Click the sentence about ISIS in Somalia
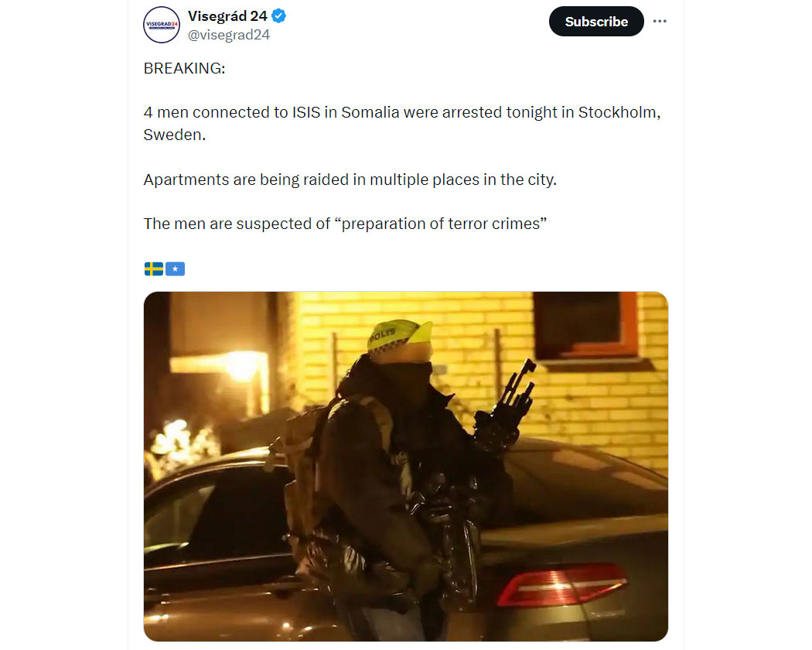This screenshot has height=650, width=812. point(402,123)
